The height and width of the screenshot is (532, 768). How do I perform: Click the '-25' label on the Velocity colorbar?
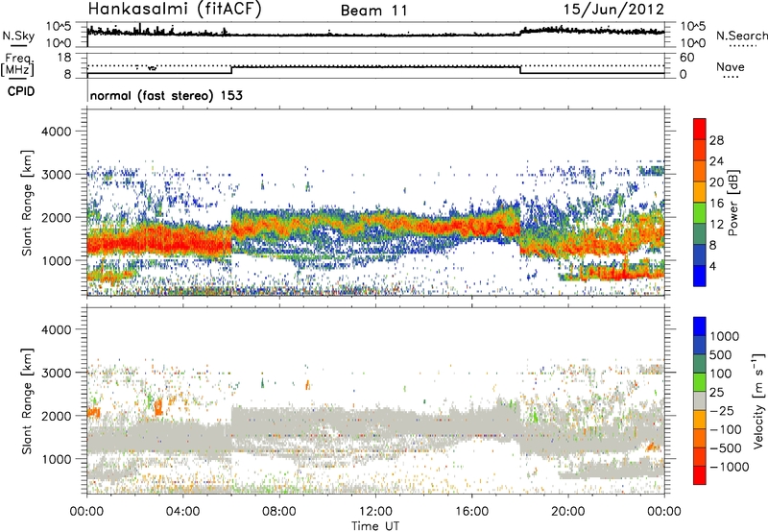(724, 410)
